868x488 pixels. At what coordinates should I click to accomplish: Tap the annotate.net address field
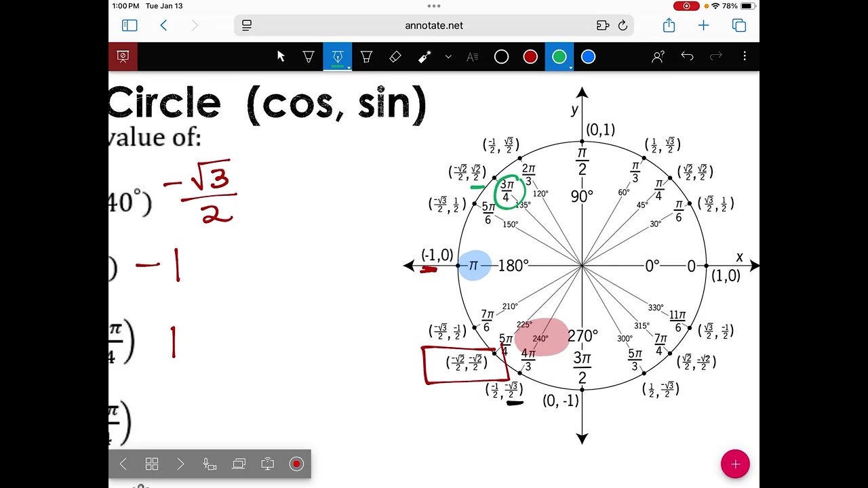tap(434, 25)
